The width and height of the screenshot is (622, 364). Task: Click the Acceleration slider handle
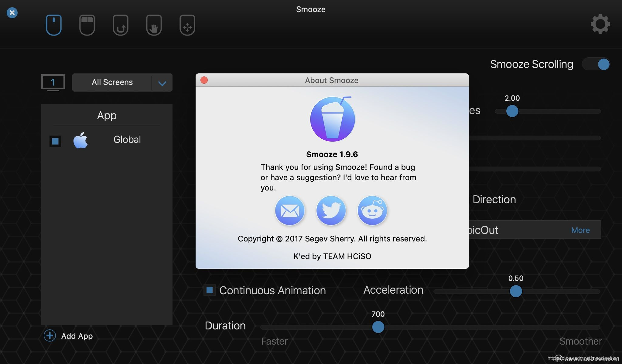[x=516, y=291]
